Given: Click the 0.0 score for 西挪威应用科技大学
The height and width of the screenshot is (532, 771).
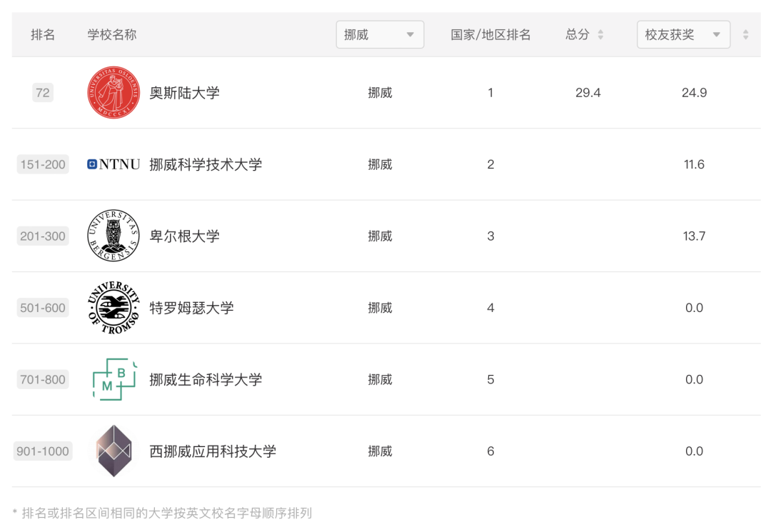Looking at the screenshot, I should 695,451.
